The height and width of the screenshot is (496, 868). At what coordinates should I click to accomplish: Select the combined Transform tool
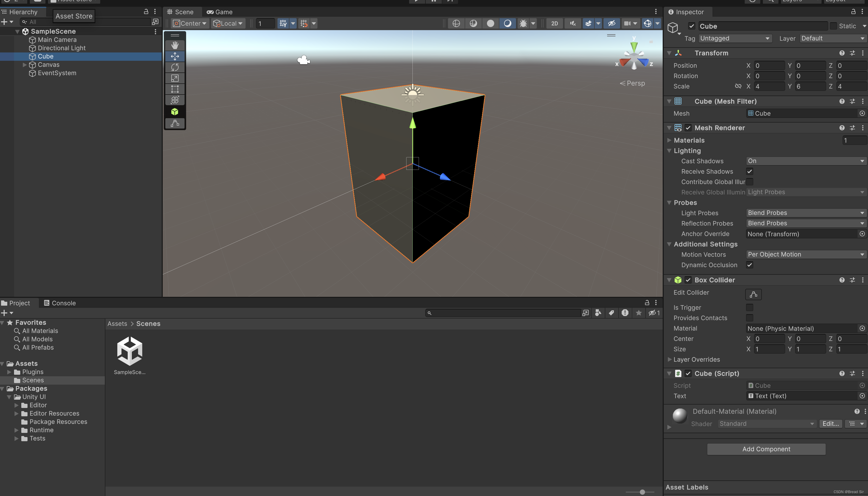175,100
